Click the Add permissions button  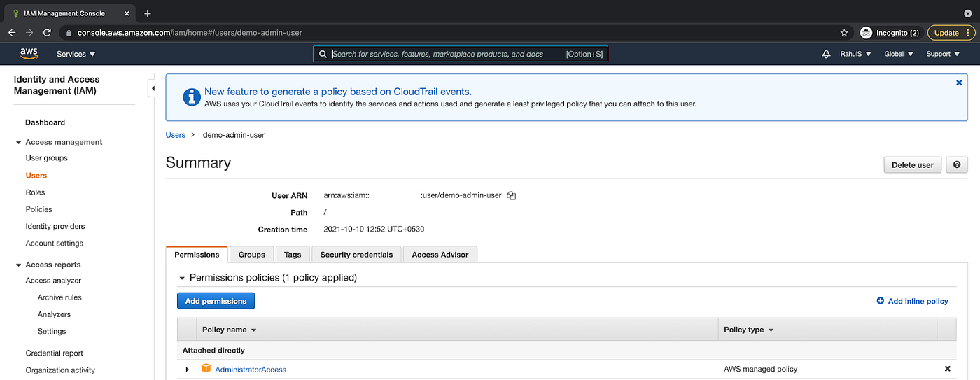pyautogui.click(x=216, y=301)
